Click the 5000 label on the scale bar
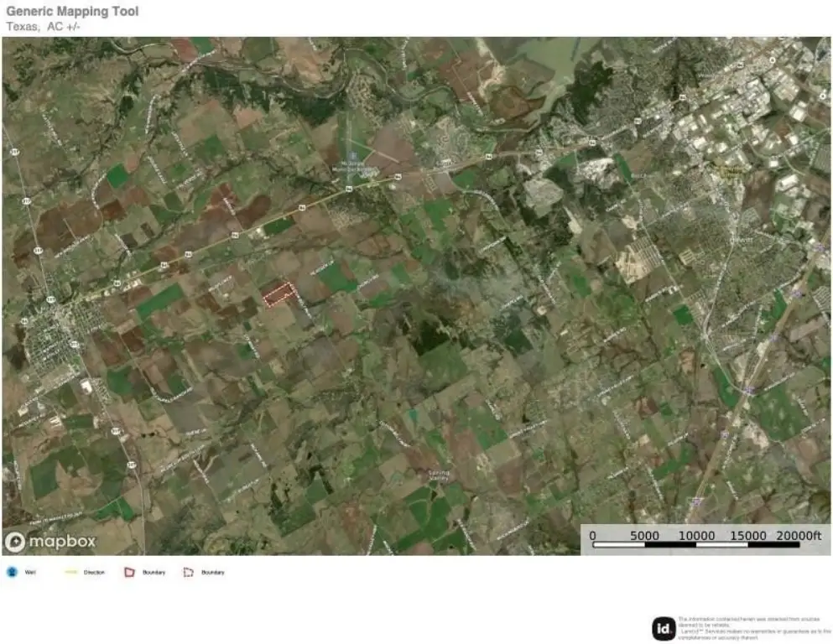The height and width of the screenshot is (644, 833). tap(644, 536)
